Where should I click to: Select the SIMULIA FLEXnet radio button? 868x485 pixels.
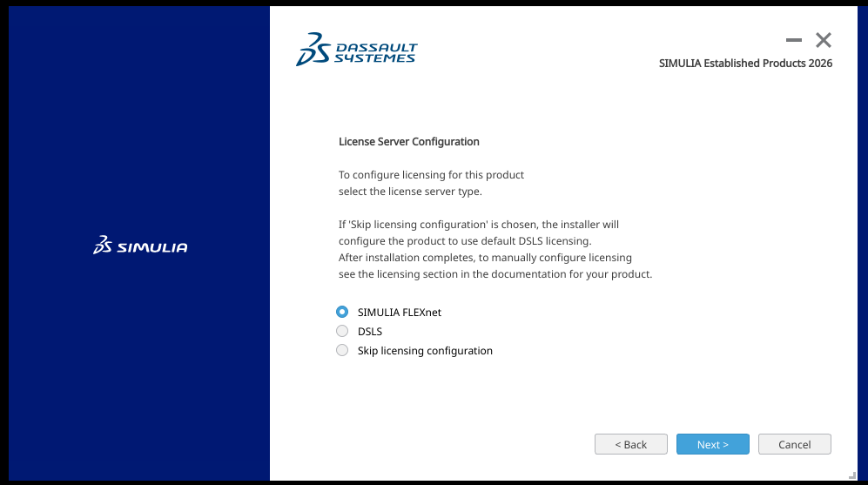[342, 312]
